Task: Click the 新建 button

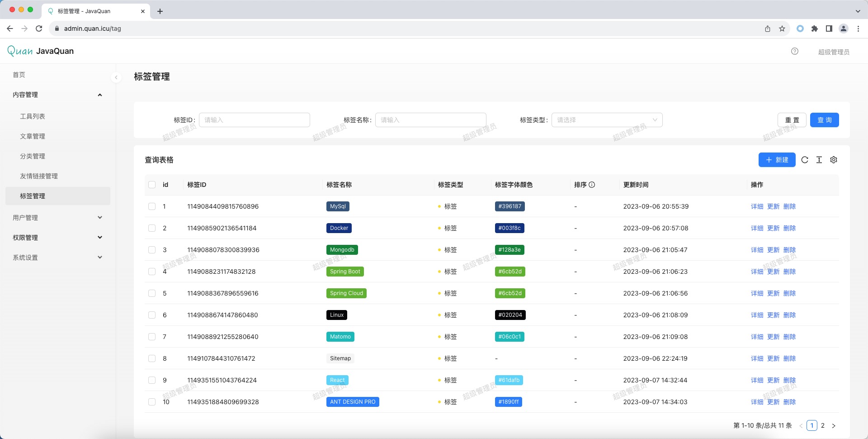Action: pos(777,160)
